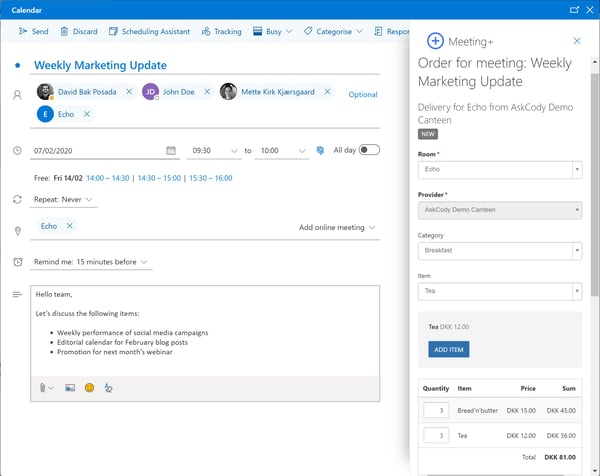Select free slot 14:30 – 15:00

[159, 178]
